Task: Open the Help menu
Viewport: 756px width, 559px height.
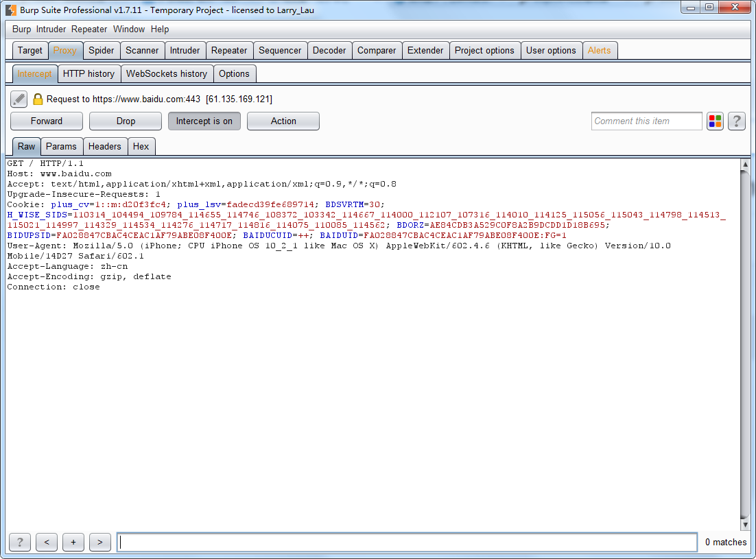Action: 160,29
